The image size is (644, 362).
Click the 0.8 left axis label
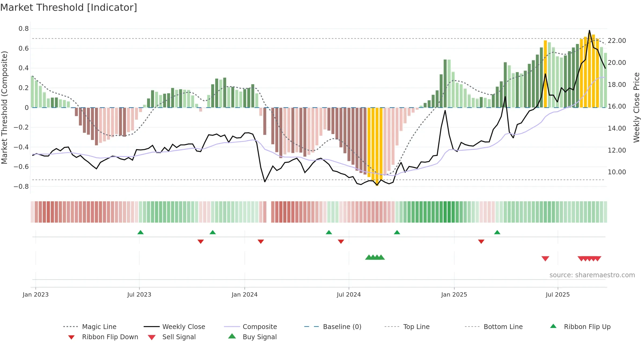pos(24,29)
